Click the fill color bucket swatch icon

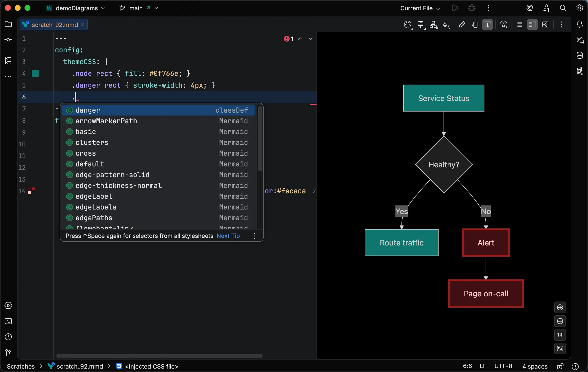tap(446, 24)
